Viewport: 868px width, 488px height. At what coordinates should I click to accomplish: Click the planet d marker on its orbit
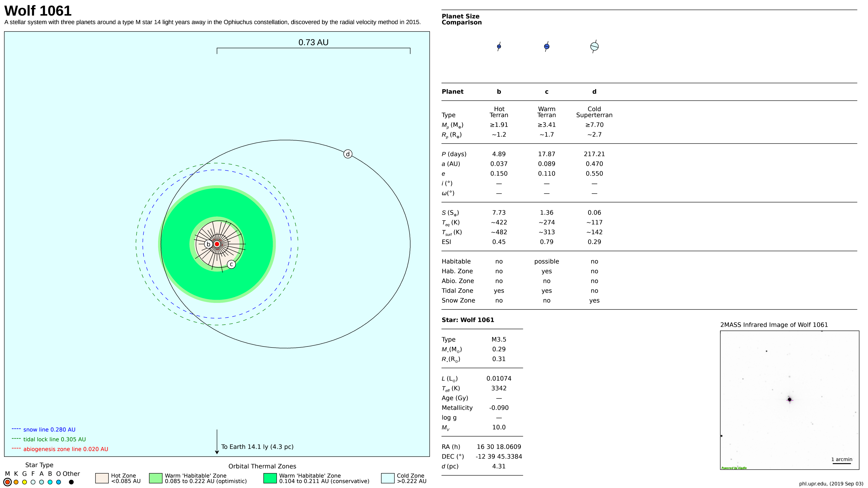[348, 154]
